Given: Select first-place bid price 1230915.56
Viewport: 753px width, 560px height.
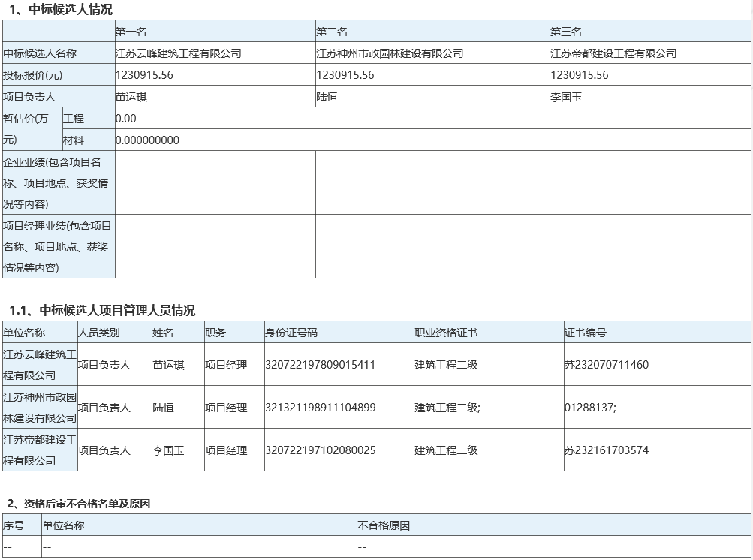Looking at the screenshot, I should click(144, 75).
